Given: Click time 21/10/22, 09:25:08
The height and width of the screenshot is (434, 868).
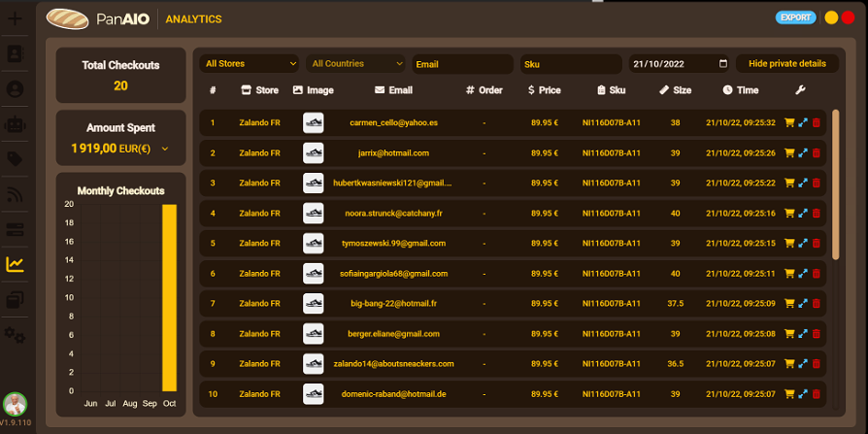Looking at the screenshot, I should 741,334.
